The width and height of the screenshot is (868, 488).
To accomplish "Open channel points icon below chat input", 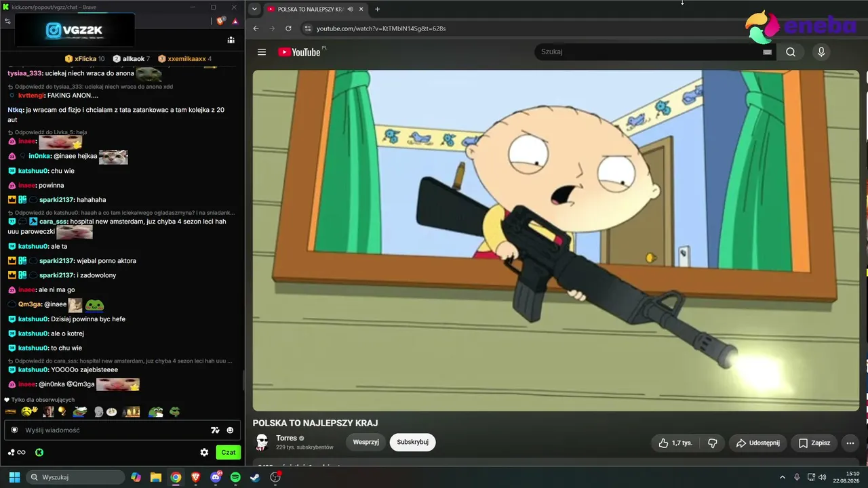I will tap(16, 453).
